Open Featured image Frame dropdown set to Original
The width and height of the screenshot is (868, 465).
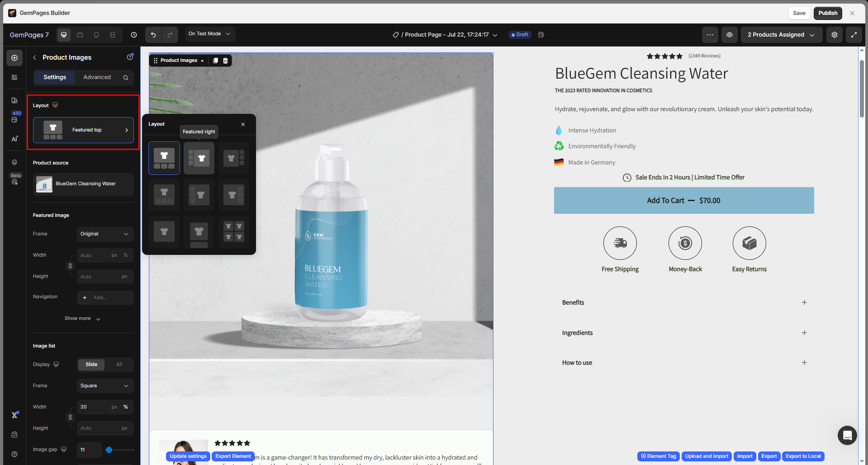click(x=105, y=234)
